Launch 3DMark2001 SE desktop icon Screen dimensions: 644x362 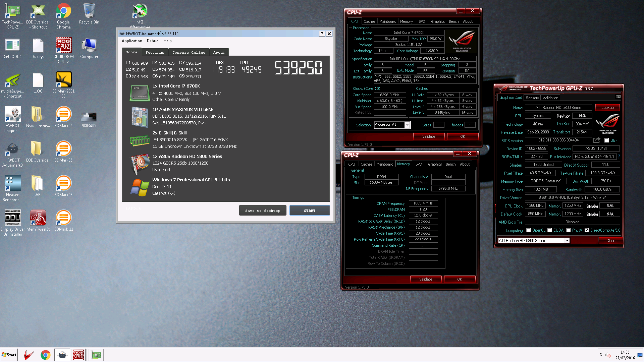click(63, 85)
